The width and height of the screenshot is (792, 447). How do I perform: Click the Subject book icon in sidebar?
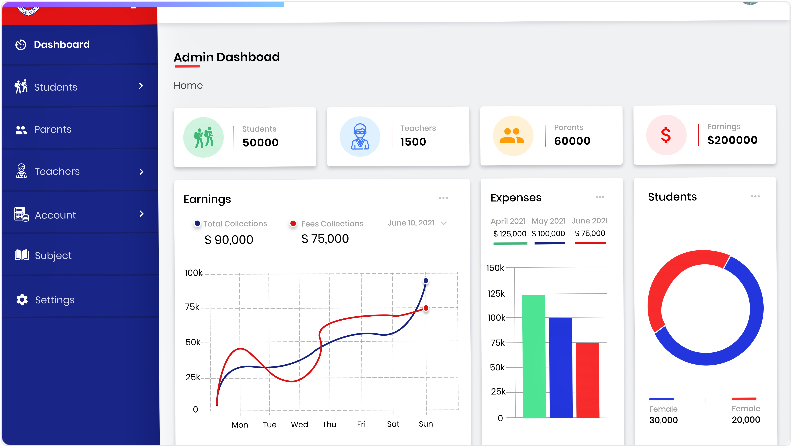pyautogui.click(x=21, y=256)
